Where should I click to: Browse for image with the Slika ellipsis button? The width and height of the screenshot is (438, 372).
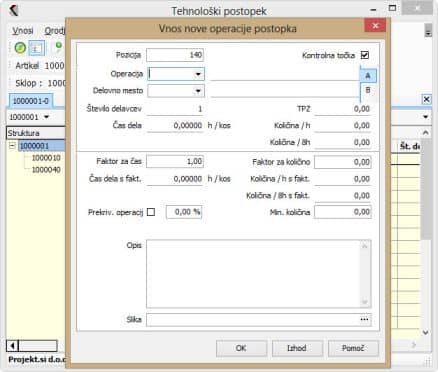coord(364,319)
